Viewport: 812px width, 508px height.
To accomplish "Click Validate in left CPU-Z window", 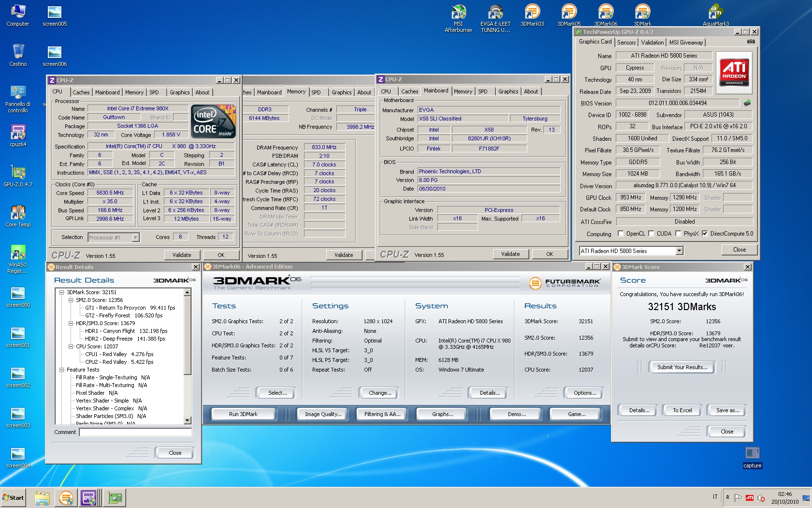I will tap(182, 255).
